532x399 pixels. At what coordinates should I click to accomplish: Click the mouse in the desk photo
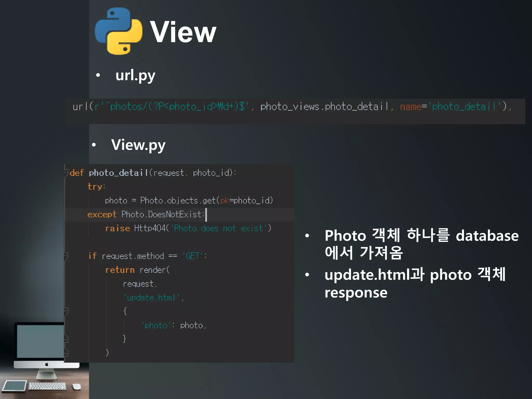coord(77,387)
